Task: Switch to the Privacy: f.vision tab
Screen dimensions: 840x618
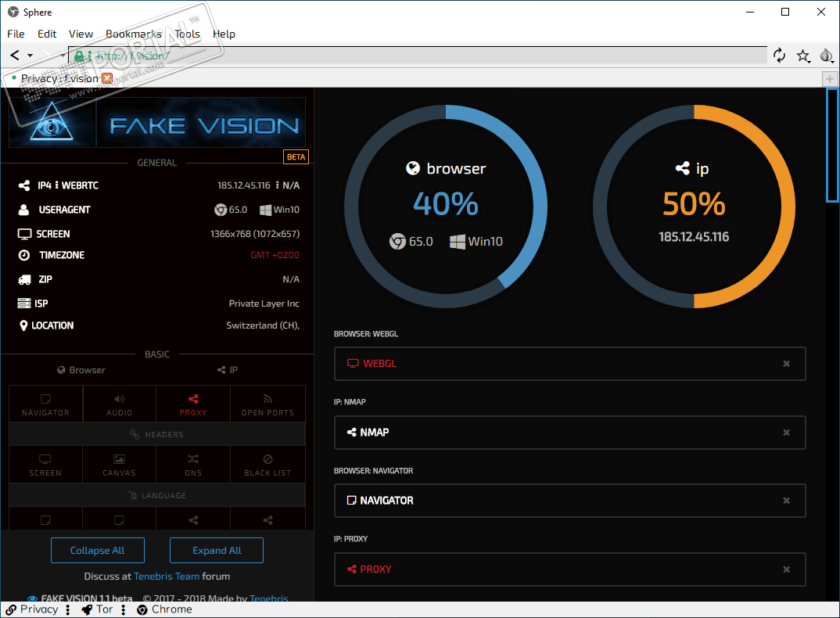Action: coord(59,78)
